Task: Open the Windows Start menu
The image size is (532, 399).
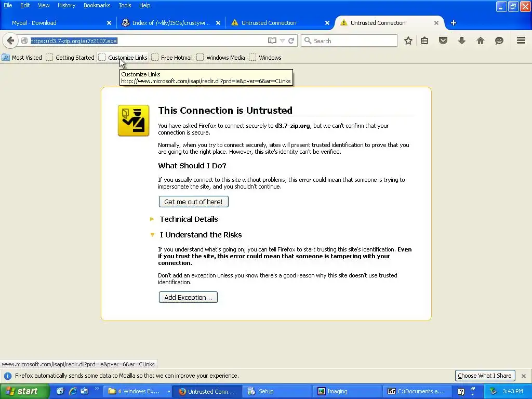Action: pyautogui.click(x=24, y=391)
